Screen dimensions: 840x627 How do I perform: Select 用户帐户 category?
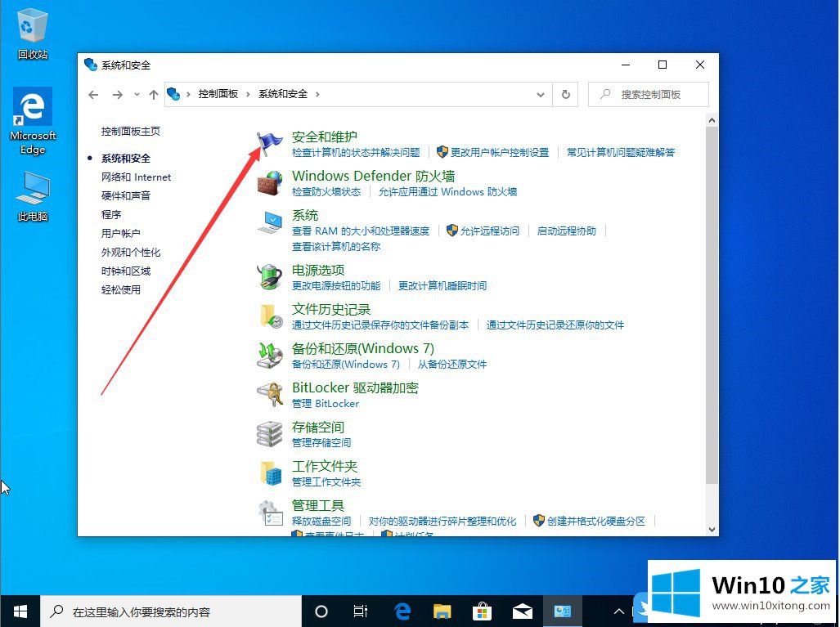tap(121, 233)
